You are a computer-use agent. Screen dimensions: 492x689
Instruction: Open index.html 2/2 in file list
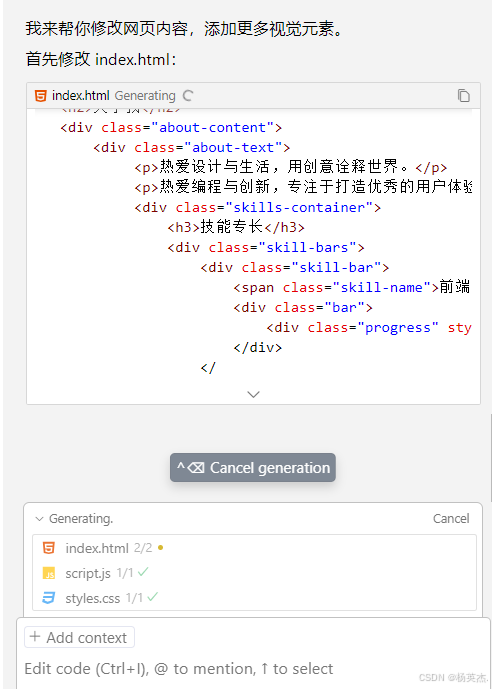tap(254, 548)
